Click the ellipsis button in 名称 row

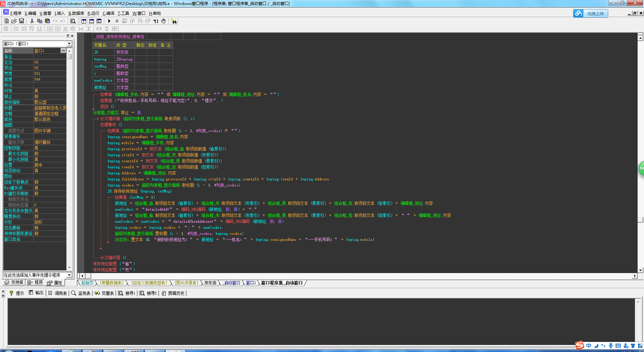pyautogui.click(x=63, y=51)
